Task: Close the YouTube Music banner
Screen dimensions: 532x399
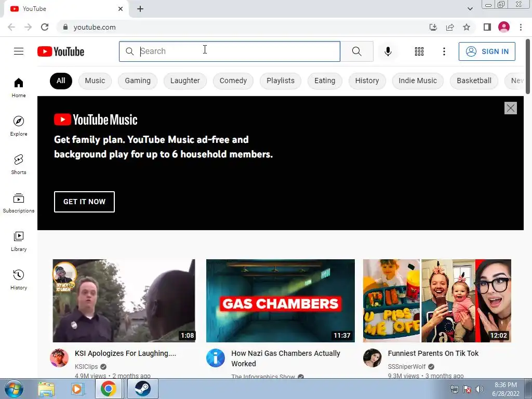Action: [510, 108]
